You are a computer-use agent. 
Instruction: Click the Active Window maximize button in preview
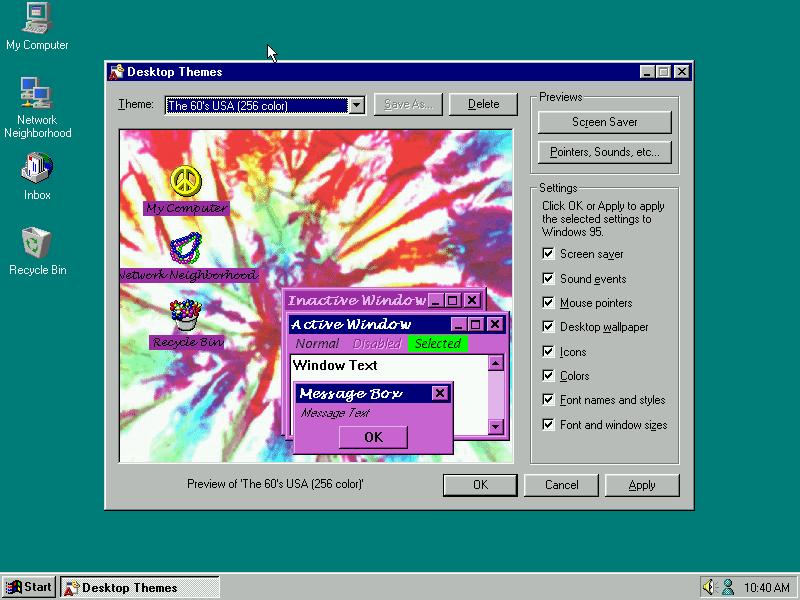click(476, 324)
